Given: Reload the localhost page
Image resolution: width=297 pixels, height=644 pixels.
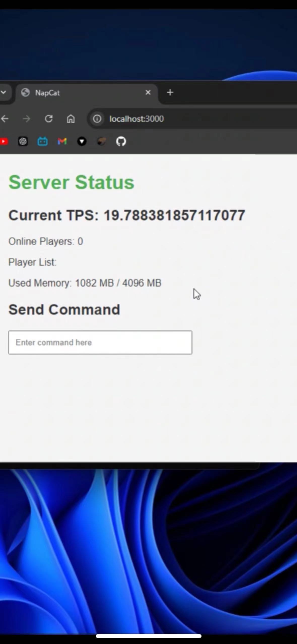Looking at the screenshot, I should tap(49, 119).
